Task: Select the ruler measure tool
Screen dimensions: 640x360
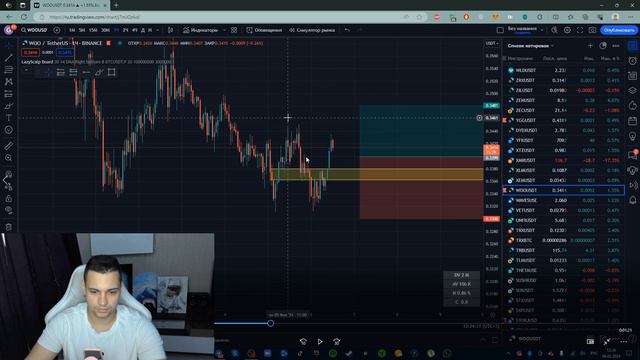Action: pos(9,146)
